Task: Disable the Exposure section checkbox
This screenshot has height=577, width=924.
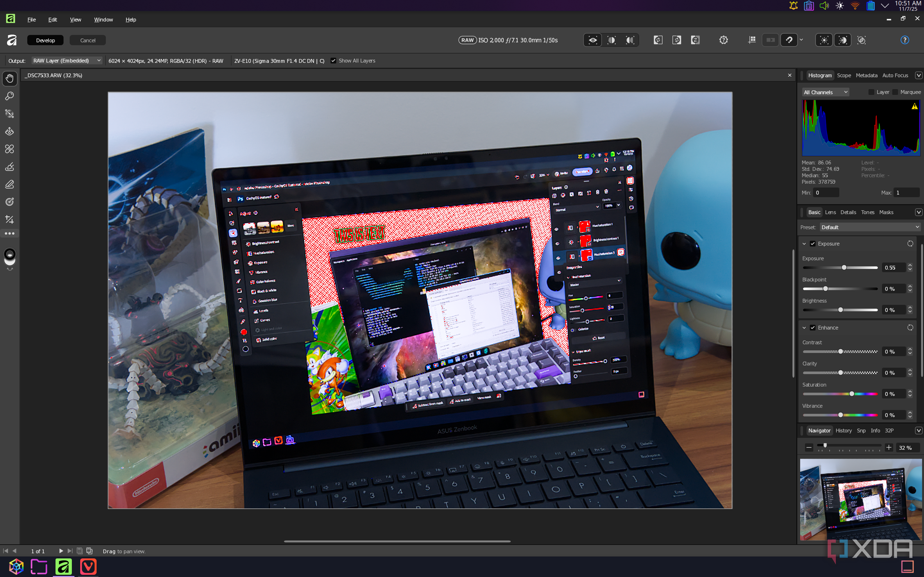Action: point(812,244)
